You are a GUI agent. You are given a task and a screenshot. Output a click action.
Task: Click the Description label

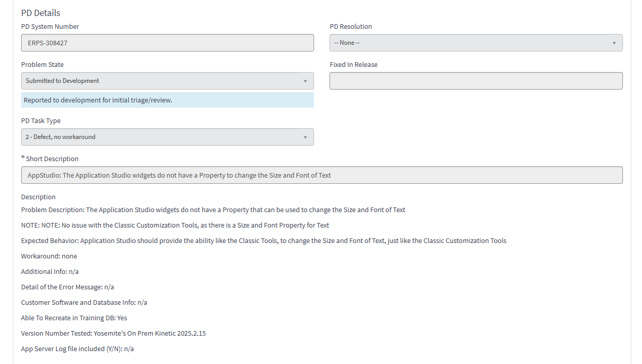pos(38,197)
